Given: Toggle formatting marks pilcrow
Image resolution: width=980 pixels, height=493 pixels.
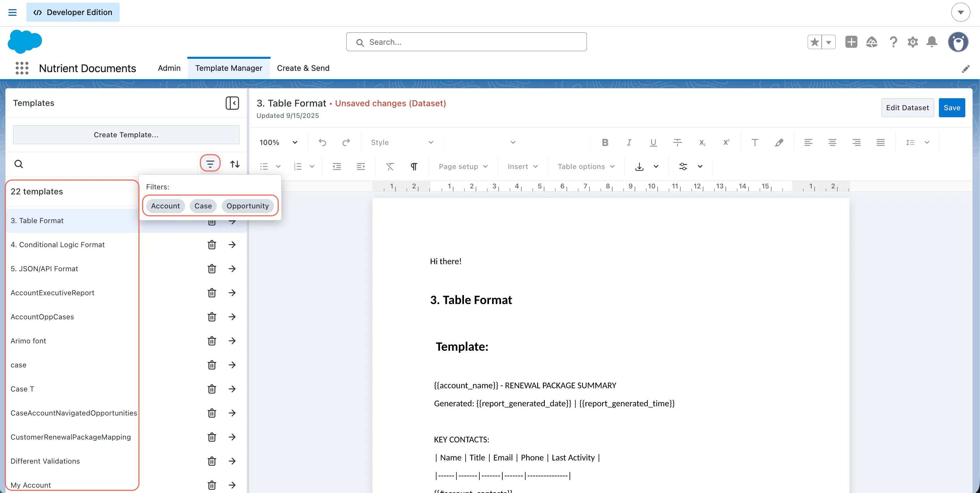Looking at the screenshot, I should pos(414,166).
